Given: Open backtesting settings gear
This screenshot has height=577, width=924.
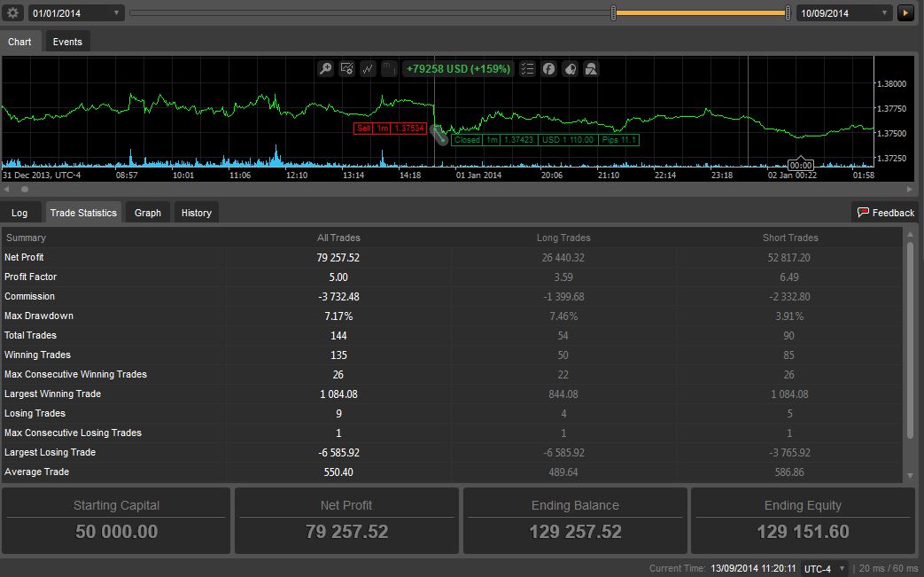Looking at the screenshot, I should (12, 13).
